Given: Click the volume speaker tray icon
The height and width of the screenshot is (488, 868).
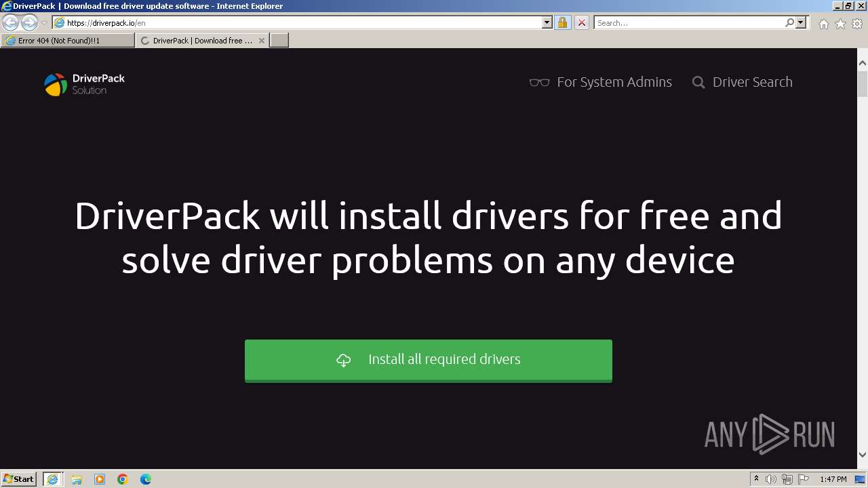Looking at the screenshot, I should pyautogui.click(x=771, y=479).
